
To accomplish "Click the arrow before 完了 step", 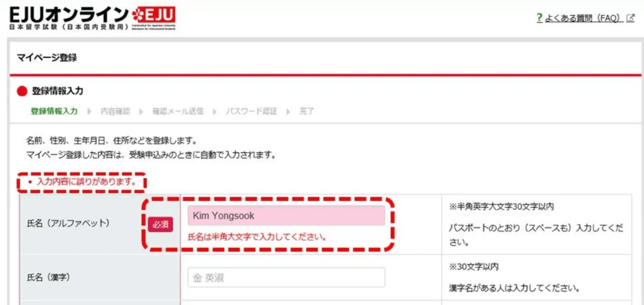I will pos(288,111).
